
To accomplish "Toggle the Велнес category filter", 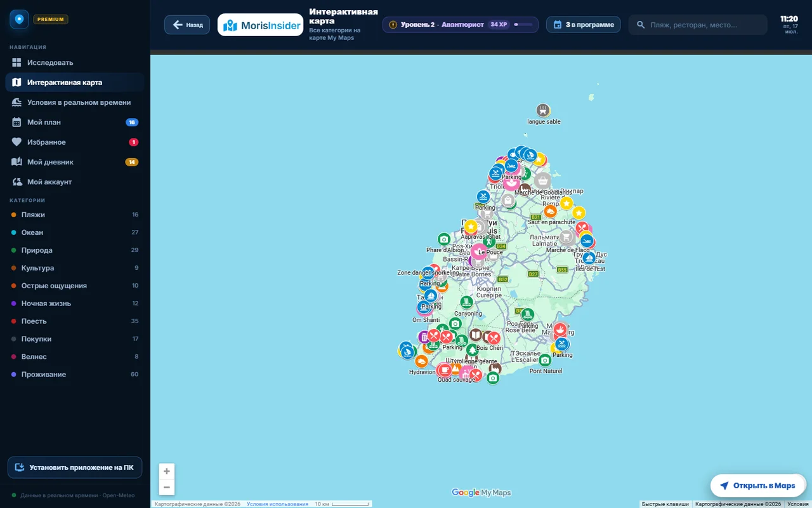I will [75, 357].
